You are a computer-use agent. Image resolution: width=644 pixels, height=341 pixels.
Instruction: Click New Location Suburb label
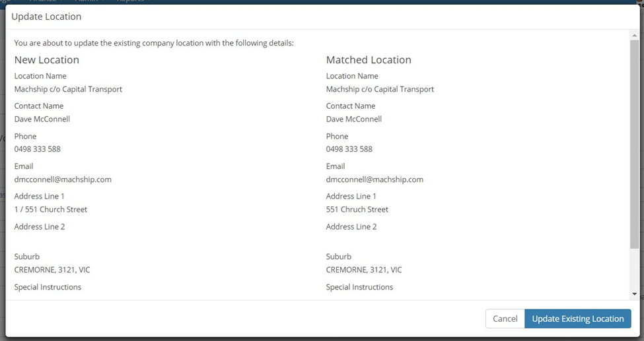coord(27,257)
